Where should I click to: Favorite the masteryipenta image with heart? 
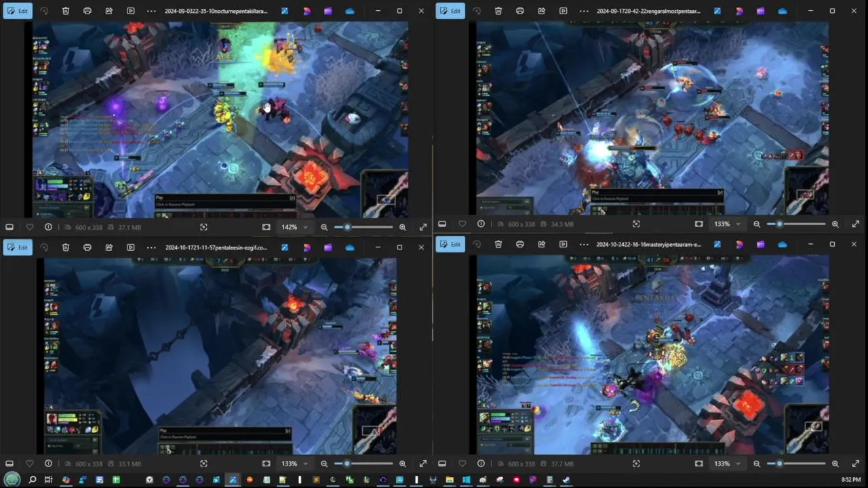tap(462, 464)
